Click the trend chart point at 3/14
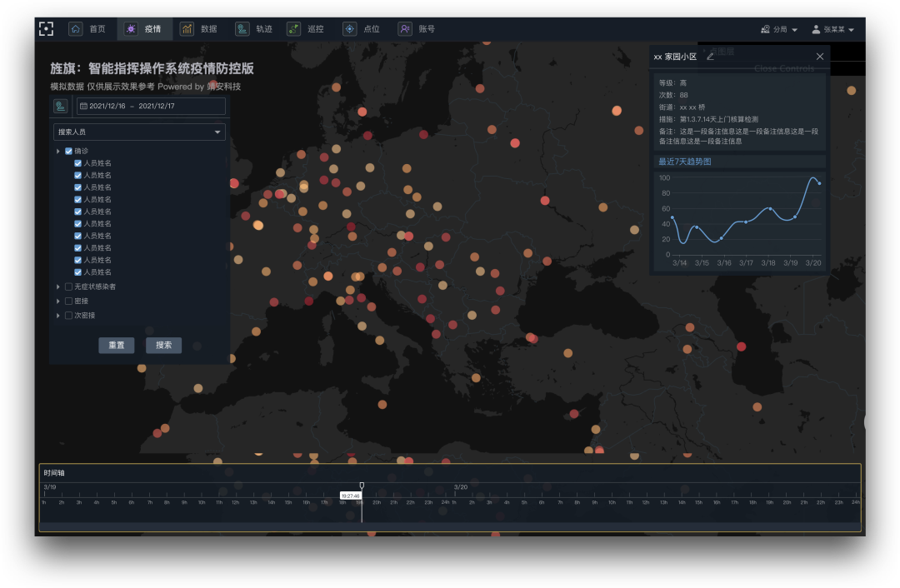The image size is (900, 588). tap(672, 217)
